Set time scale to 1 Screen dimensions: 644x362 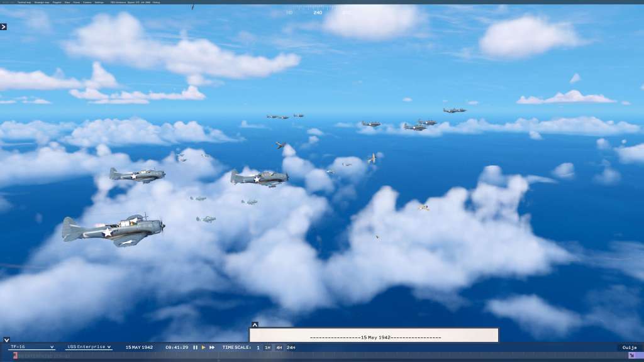(258, 348)
